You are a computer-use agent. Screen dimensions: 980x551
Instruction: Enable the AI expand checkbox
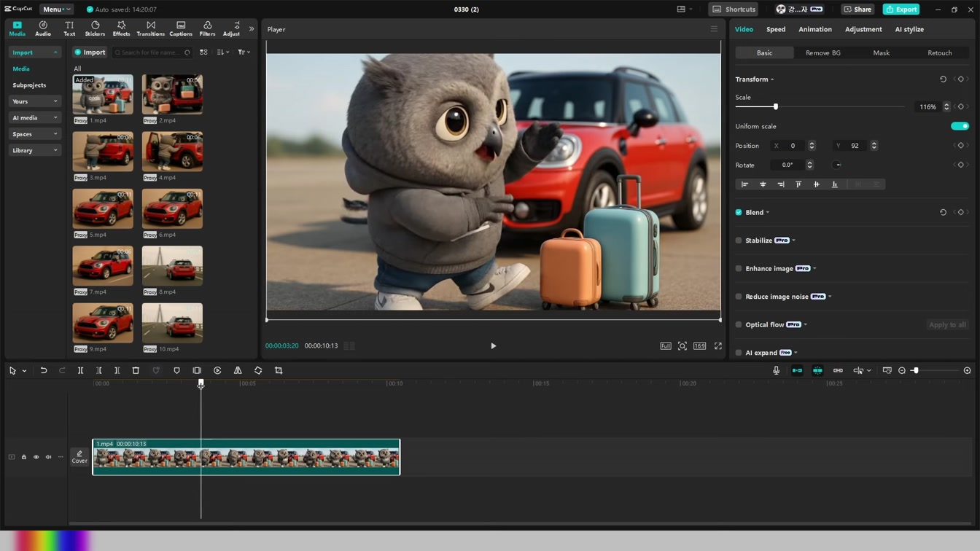[x=739, y=353]
